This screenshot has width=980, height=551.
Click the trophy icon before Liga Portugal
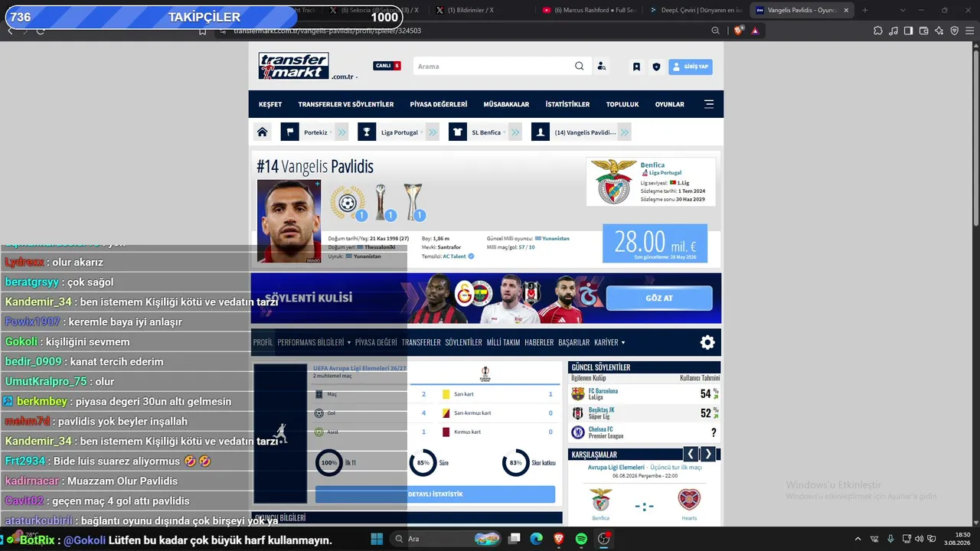367,132
